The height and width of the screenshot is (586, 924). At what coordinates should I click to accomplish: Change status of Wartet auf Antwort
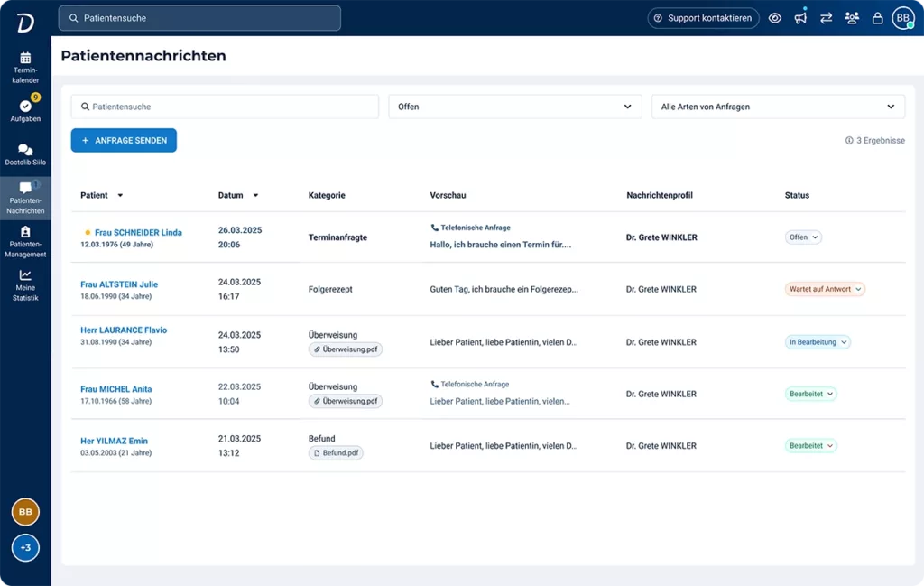(x=825, y=290)
